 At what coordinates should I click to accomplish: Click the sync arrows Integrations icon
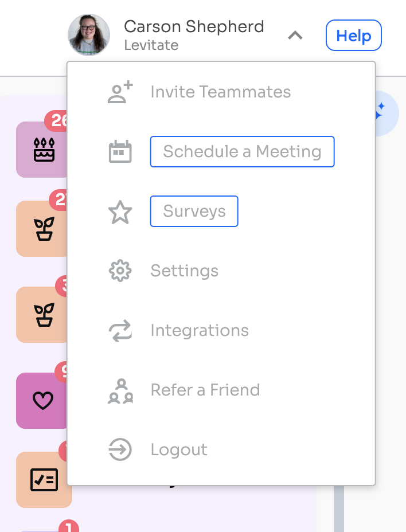point(120,330)
